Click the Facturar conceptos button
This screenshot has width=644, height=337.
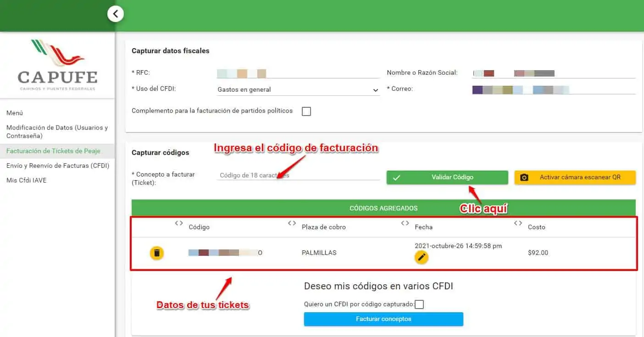pos(383,319)
